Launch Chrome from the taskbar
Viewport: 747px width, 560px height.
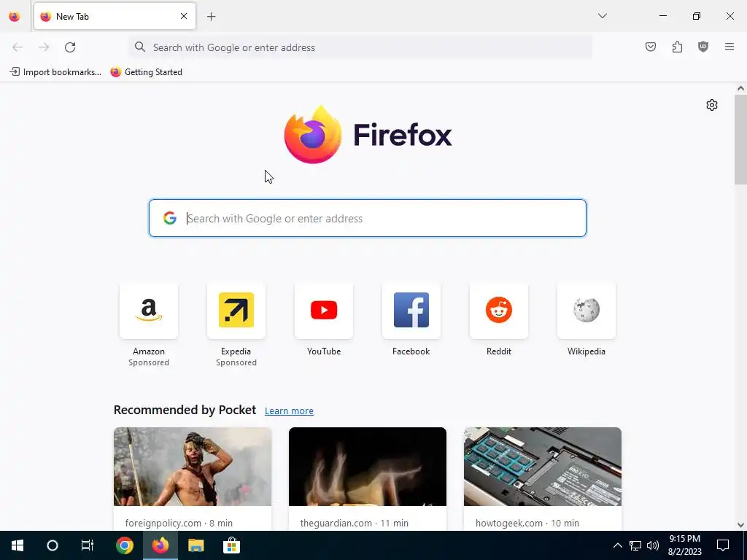click(x=125, y=545)
